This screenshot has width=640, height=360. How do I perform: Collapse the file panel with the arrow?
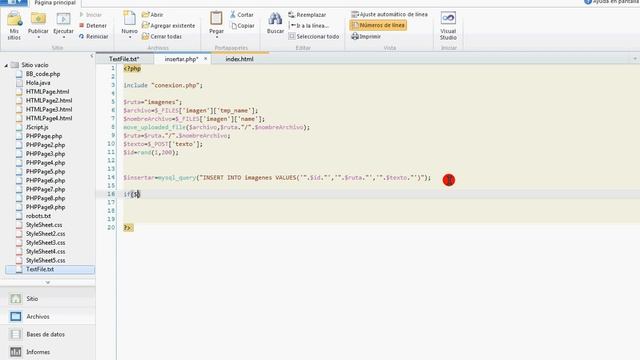pyautogui.click(x=91, y=56)
